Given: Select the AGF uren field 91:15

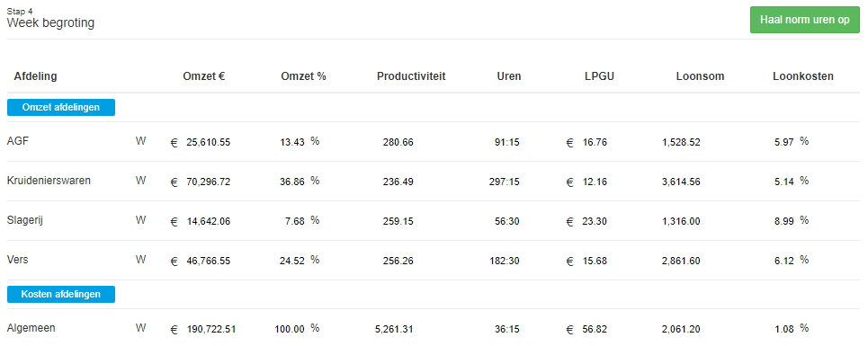Looking at the screenshot, I should tap(507, 142).
